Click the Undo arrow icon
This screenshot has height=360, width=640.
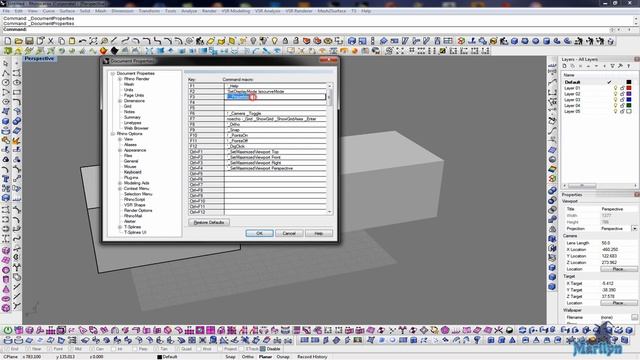coord(82,41)
